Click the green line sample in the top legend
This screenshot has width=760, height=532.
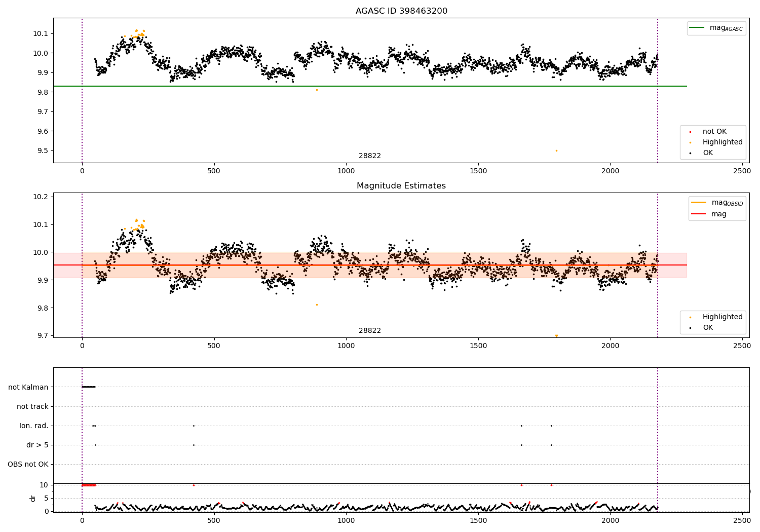[697, 28]
